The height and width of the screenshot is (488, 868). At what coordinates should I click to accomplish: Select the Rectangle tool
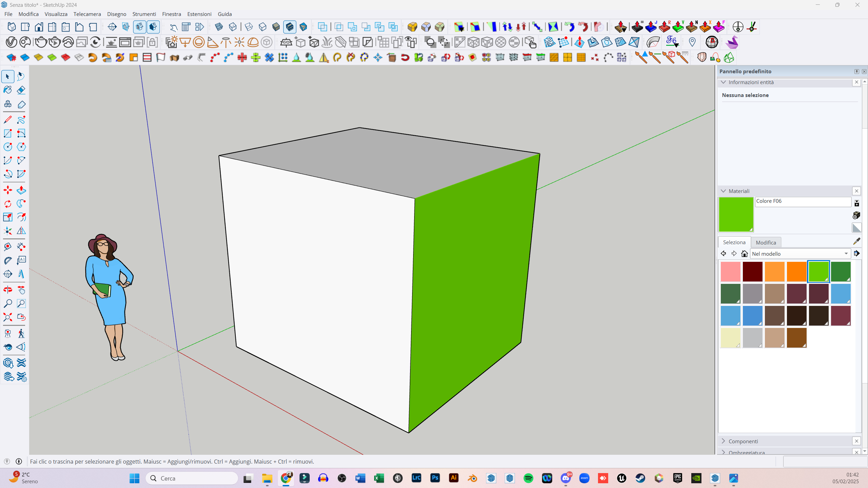pyautogui.click(x=7, y=133)
